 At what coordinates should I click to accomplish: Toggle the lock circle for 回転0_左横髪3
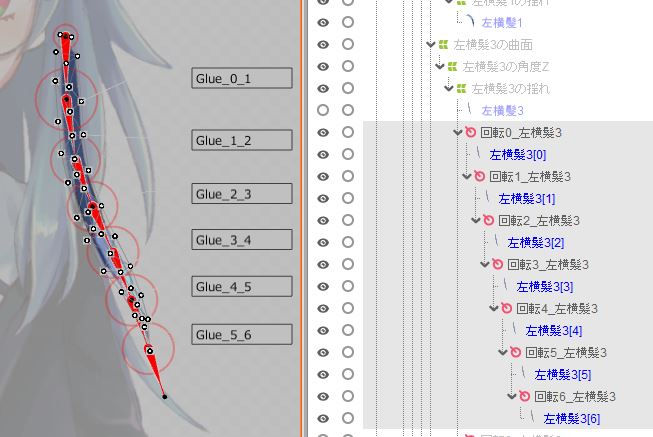(348, 132)
